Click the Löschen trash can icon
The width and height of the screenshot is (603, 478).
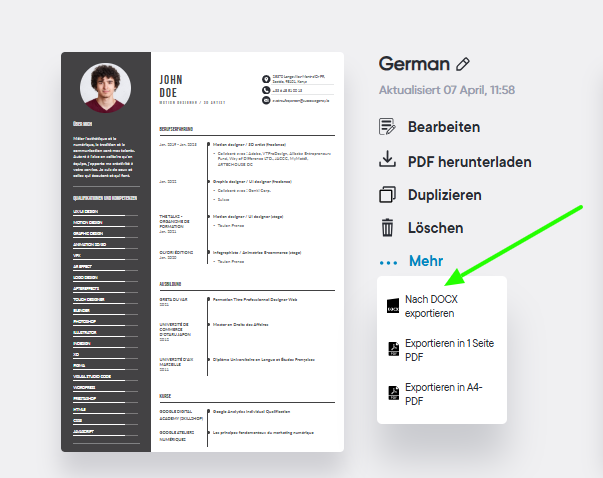387,227
